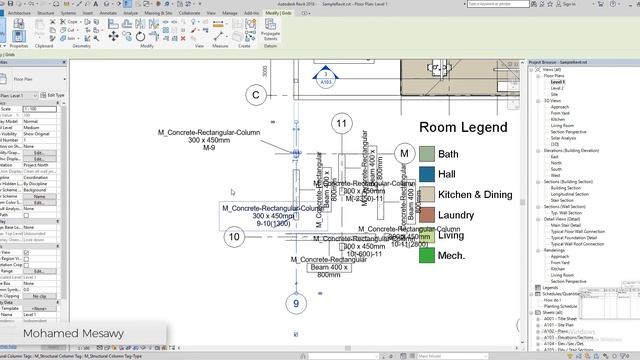
Task: Collapse the Floor Plans tree node
Action: pos(538,76)
